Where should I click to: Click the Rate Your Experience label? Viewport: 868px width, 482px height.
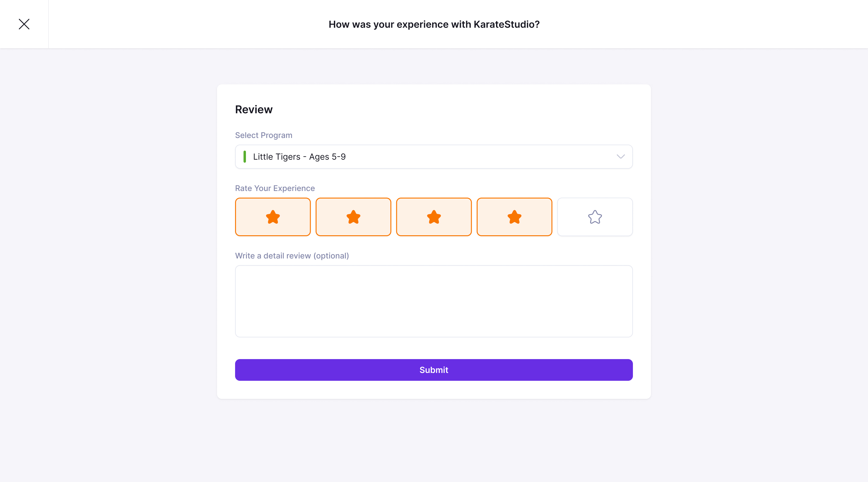[x=275, y=188]
